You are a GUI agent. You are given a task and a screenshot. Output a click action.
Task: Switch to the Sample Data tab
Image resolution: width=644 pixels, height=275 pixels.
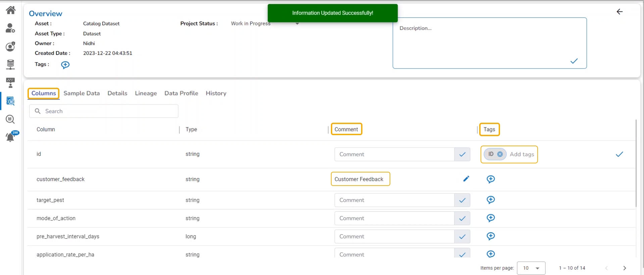tap(82, 93)
